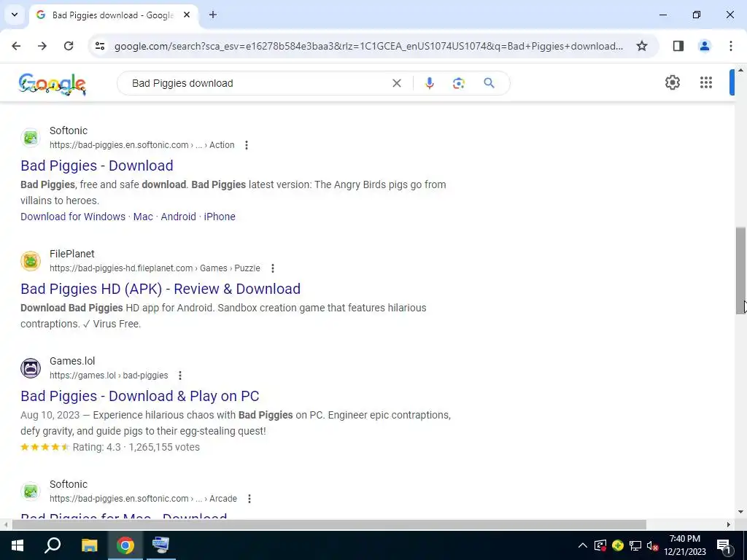This screenshot has height=560, width=747.
Task: Click the Google doodle logo
Action: point(53,85)
